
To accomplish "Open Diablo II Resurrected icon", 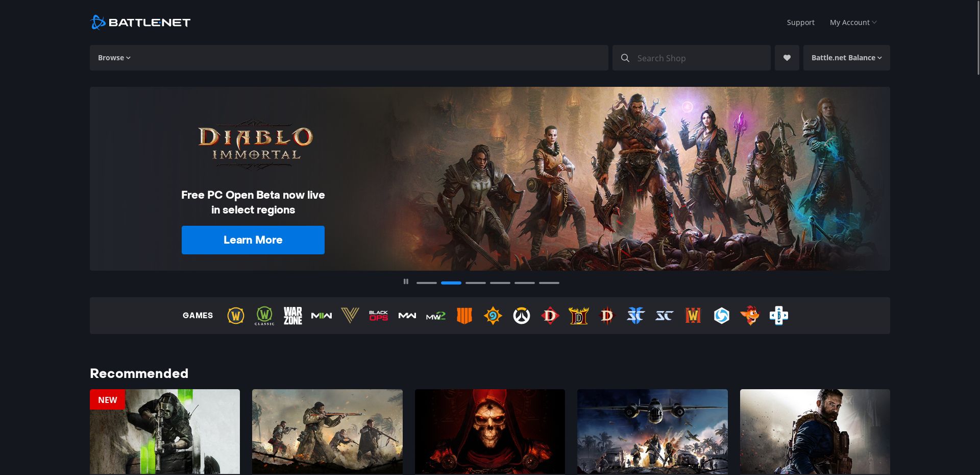I will click(x=579, y=316).
